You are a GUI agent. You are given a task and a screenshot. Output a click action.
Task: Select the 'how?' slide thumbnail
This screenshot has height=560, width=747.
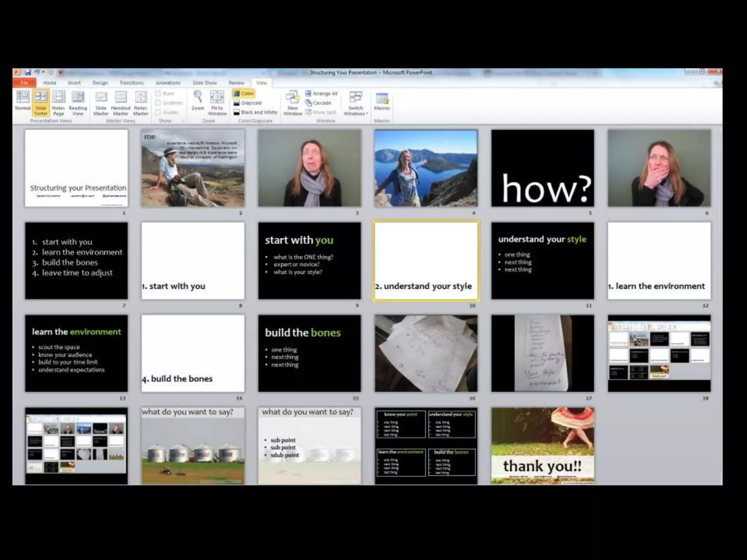[x=542, y=168]
